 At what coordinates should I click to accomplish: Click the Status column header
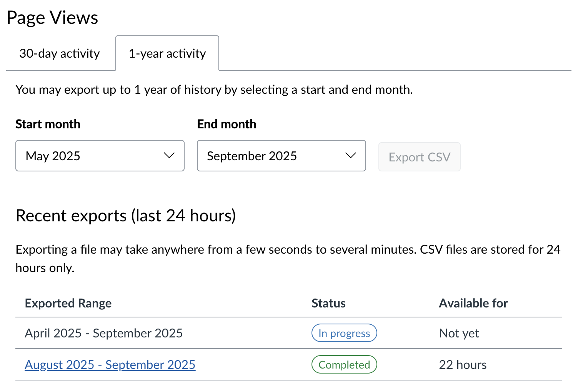point(328,303)
